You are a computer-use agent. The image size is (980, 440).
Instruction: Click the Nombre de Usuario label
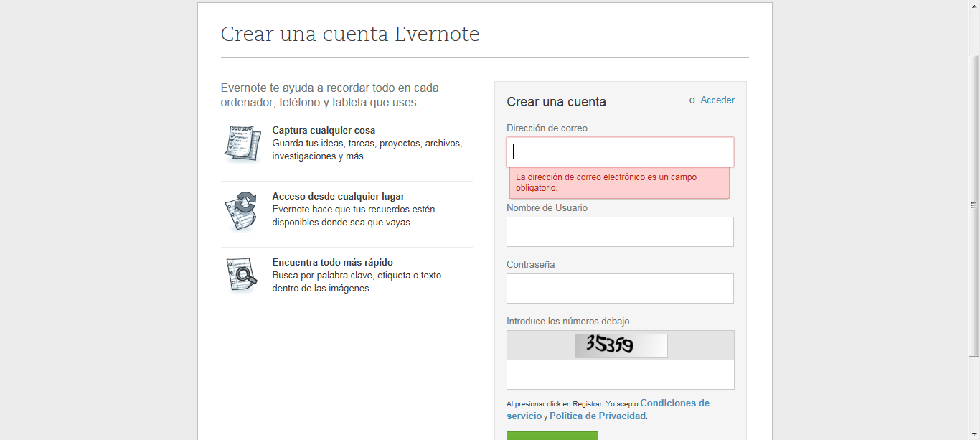coord(547,208)
